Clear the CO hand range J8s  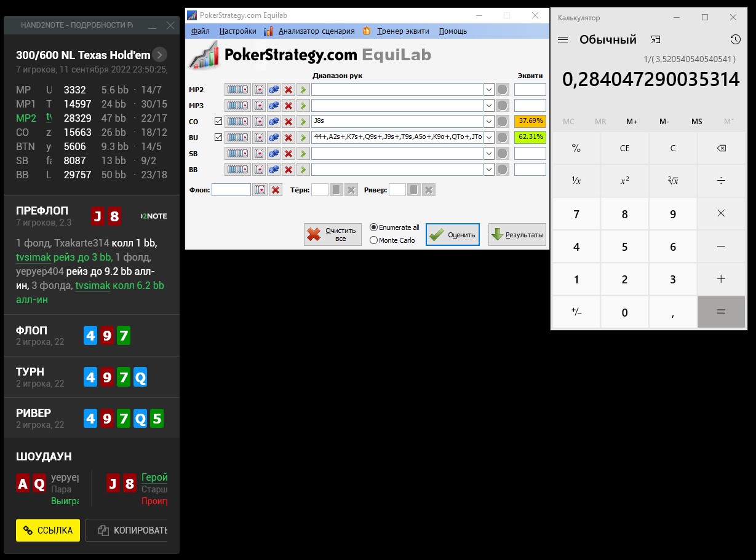point(288,122)
